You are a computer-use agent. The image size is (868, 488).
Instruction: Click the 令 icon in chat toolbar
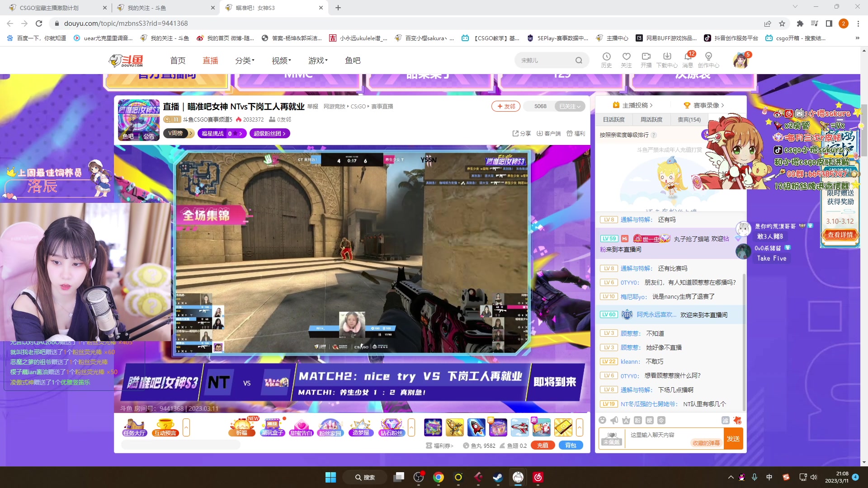click(661, 420)
